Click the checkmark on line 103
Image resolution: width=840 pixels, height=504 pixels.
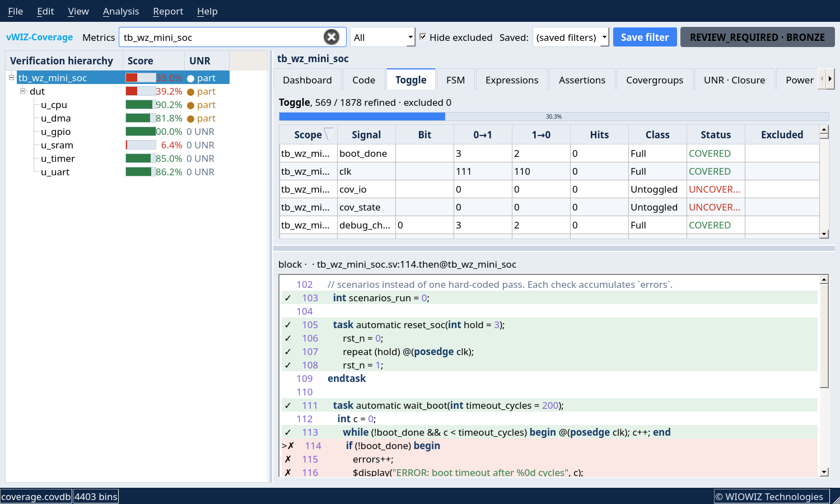coord(288,298)
